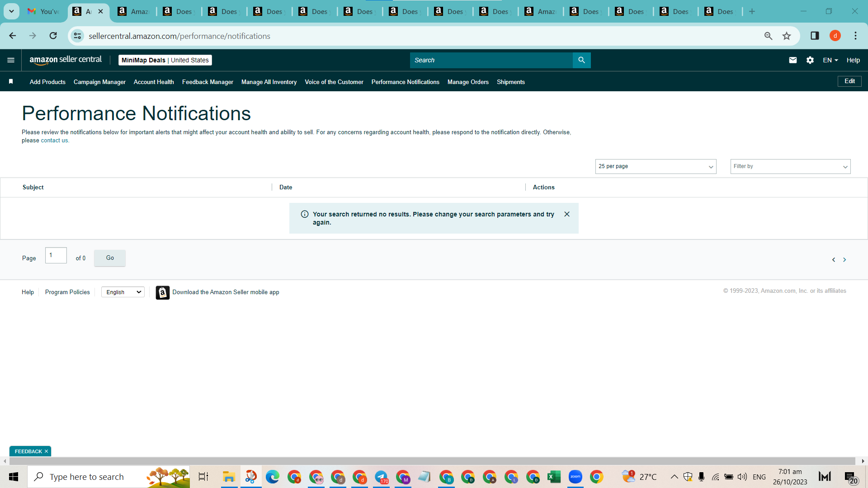Screen dimensions: 868x488
Task: Click the Go page button
Action: coord(110,258)
